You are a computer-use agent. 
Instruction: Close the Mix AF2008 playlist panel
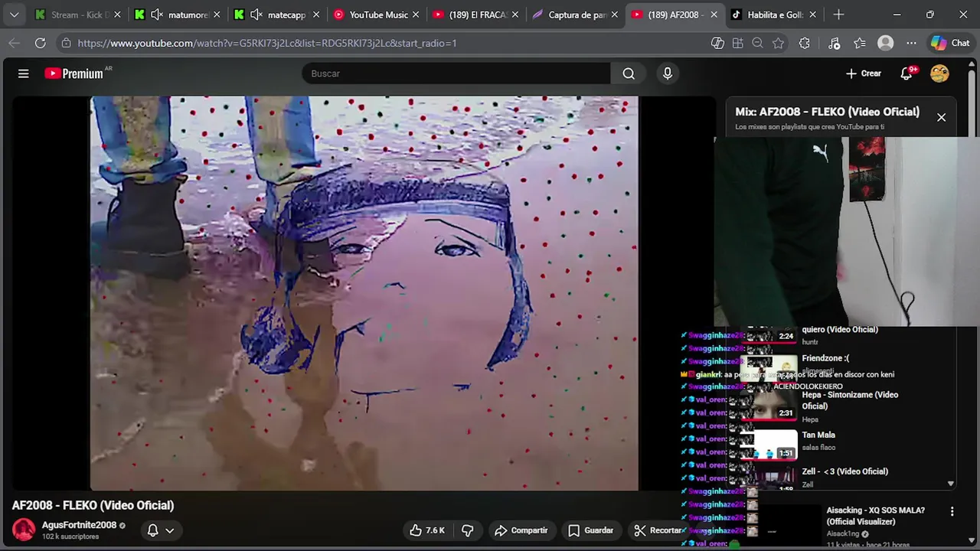pyautogui.click(x=941, y=117)
